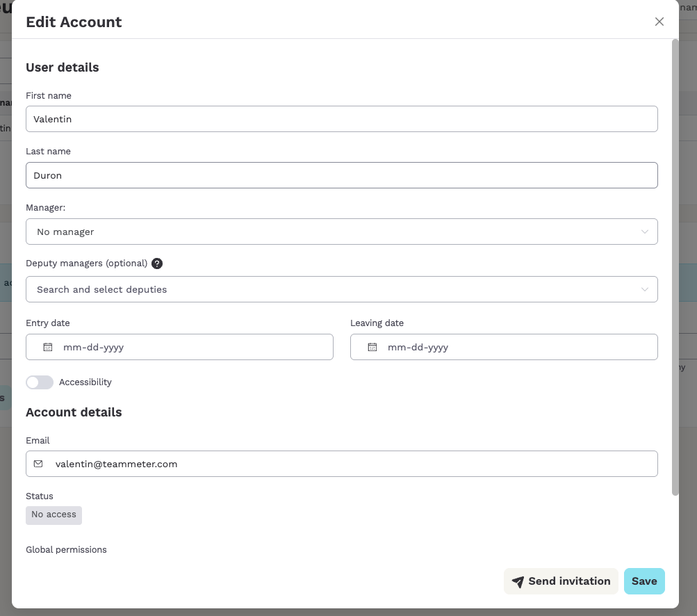The height and width of the screenshot is (616, 697).
Task: Click the calendar icon in Entry date
Action: click(48, 347)
